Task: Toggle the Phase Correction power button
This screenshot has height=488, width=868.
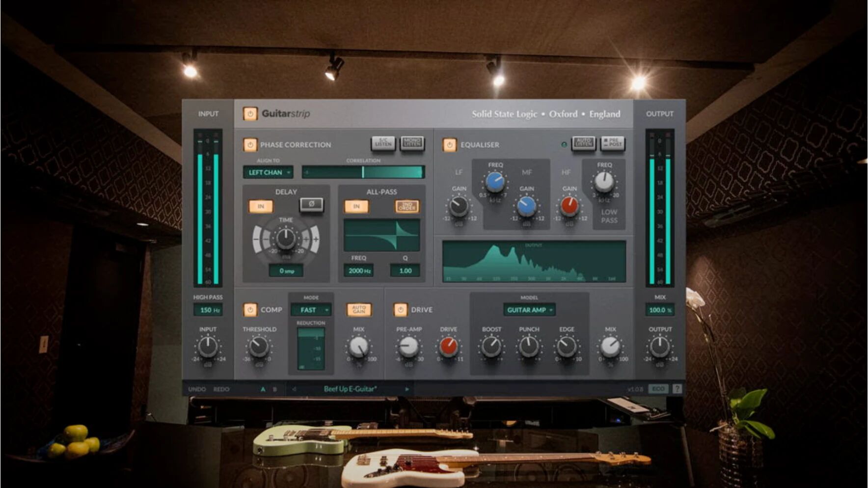Action: tap(250, 145)
